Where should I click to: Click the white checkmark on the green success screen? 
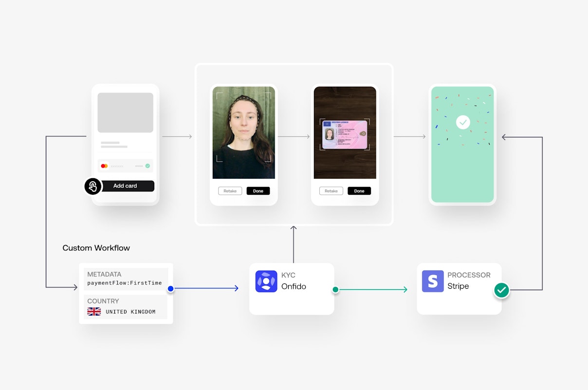click(463, 122)
